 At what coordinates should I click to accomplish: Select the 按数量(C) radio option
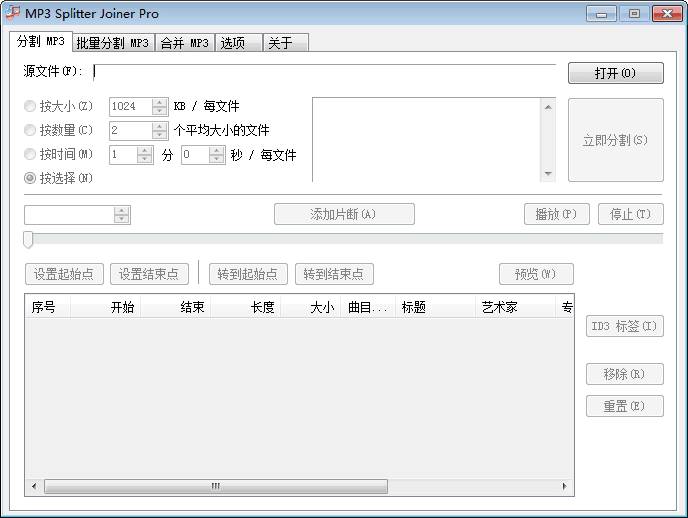coord(58,130)
